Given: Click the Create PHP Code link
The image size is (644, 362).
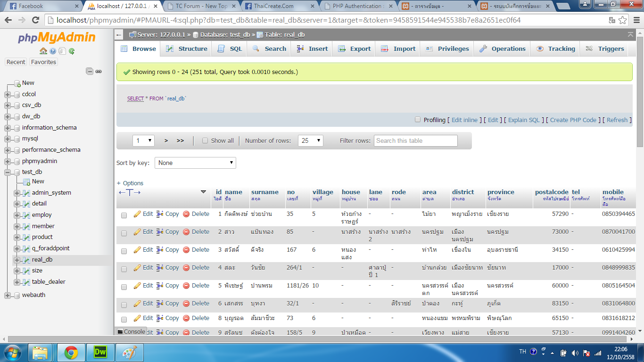Looking at the screenshot, I should click(573, 120).
